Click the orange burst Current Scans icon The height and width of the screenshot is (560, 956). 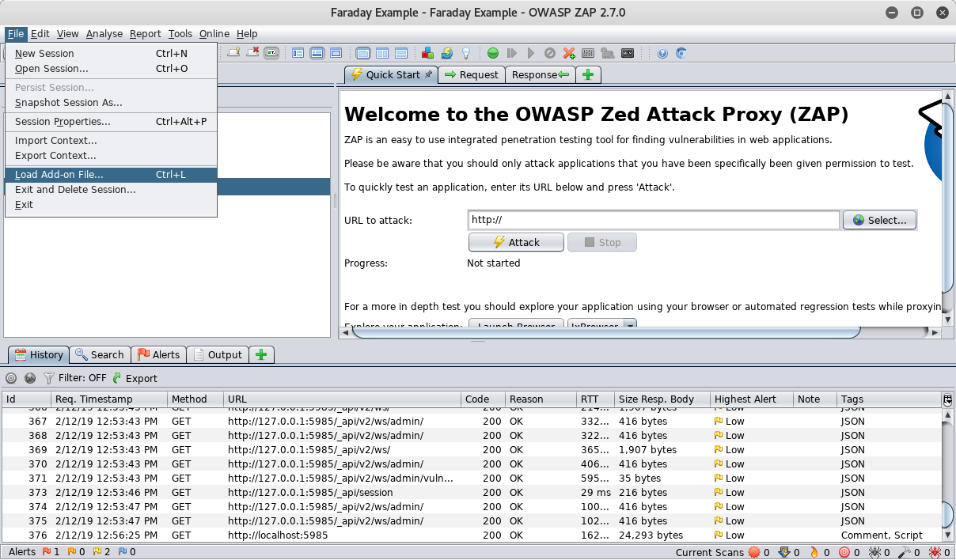point(754,552)
